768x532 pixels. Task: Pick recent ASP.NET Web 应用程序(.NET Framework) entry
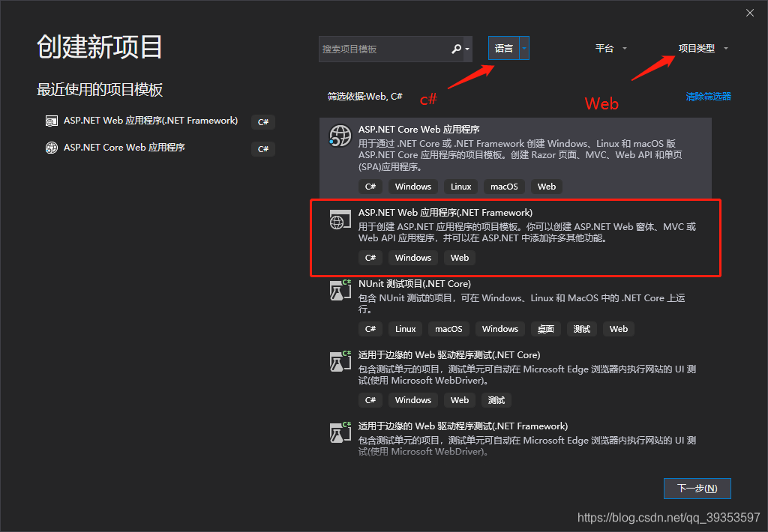150,121
